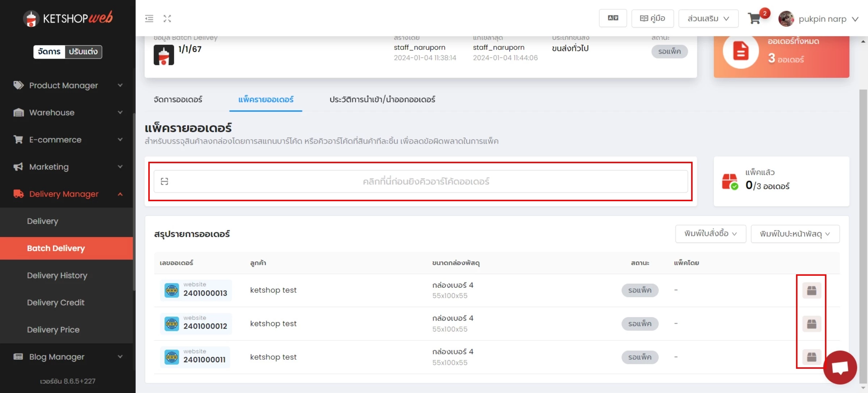Switch to จัดการออเดอร์ tab
The image size is (868, 393).
pos(178,100)
